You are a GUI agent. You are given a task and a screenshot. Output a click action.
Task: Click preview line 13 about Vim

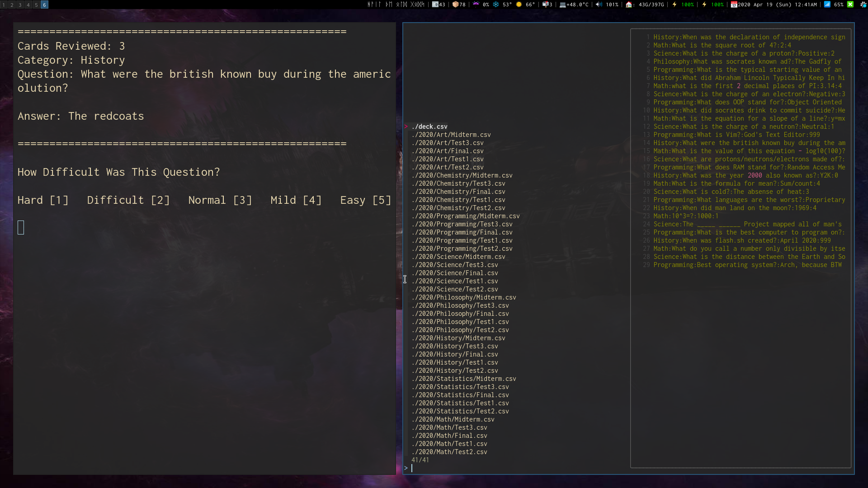click(x=736, y=135)
